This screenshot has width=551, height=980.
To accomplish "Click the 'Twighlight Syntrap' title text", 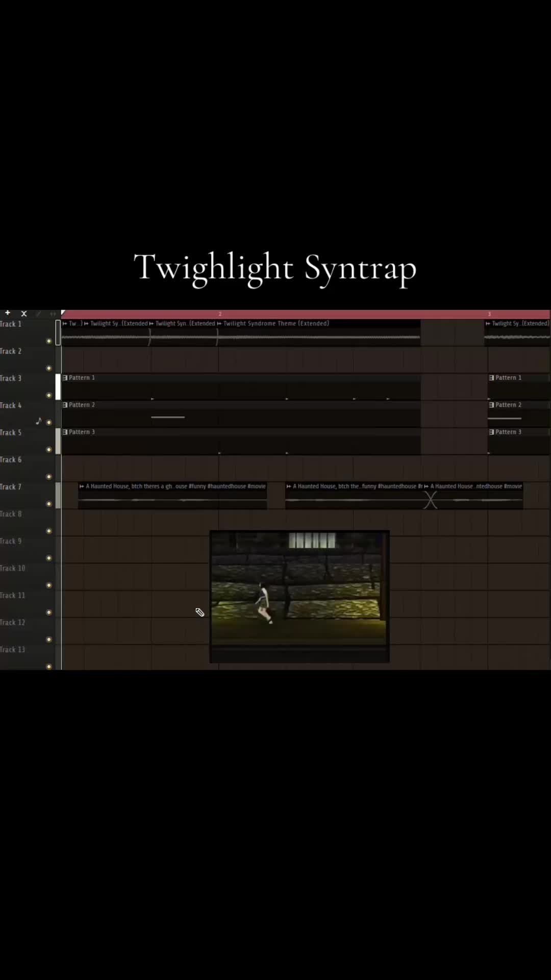I will [275, 268].
